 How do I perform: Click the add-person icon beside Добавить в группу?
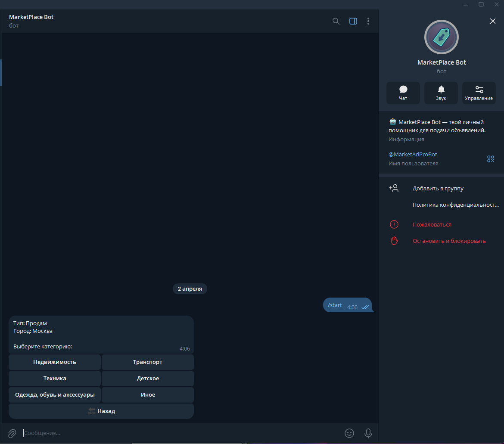(x=394, y=188)
